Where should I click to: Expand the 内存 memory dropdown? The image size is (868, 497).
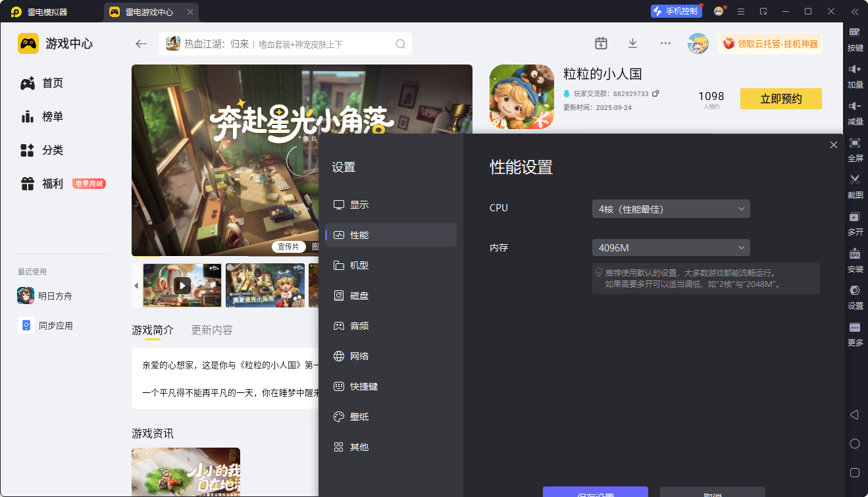pyautogui.click(x=671, y=248)
